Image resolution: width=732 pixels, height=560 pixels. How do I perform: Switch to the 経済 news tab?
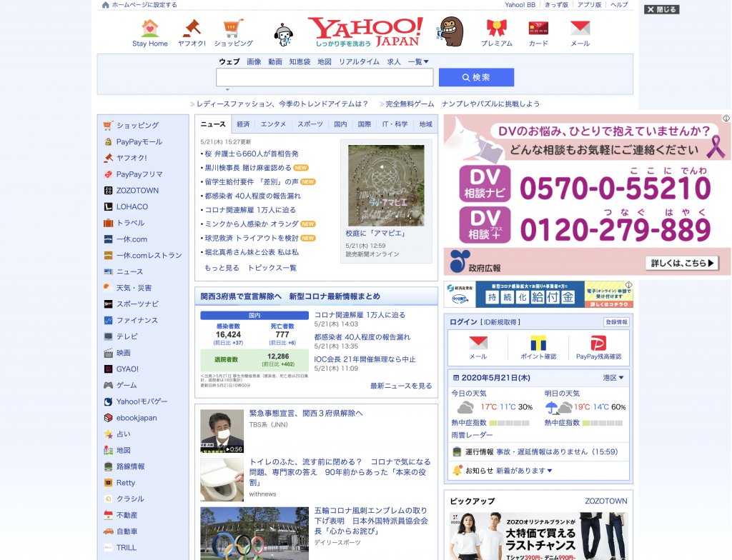click(x=243, y=124)
